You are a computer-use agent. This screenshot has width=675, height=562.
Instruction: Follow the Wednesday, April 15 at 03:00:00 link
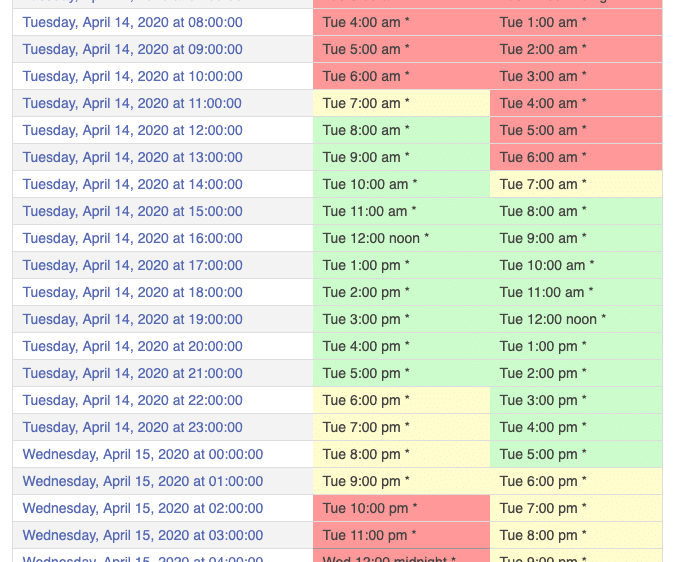142,535
